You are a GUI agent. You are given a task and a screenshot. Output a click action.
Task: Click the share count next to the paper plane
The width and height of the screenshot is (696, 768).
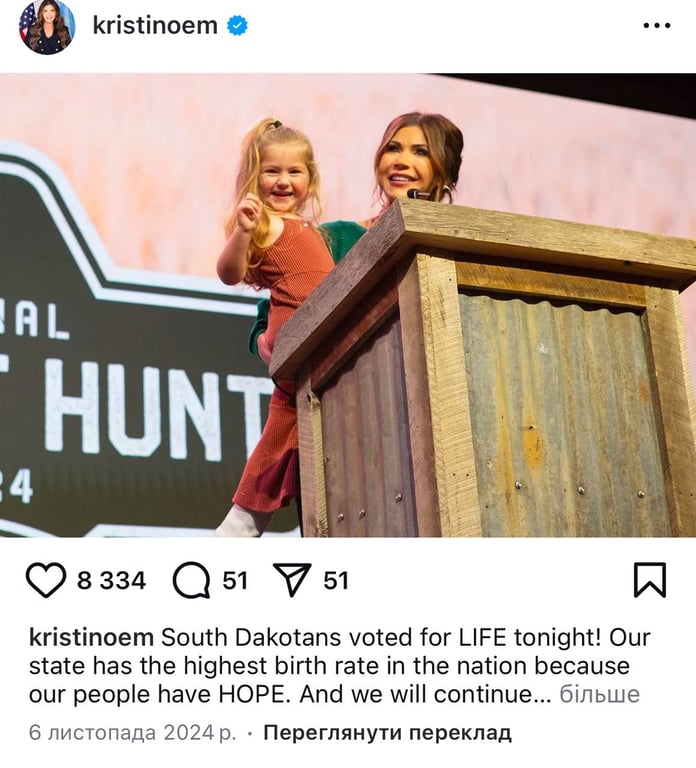(336, 580)
